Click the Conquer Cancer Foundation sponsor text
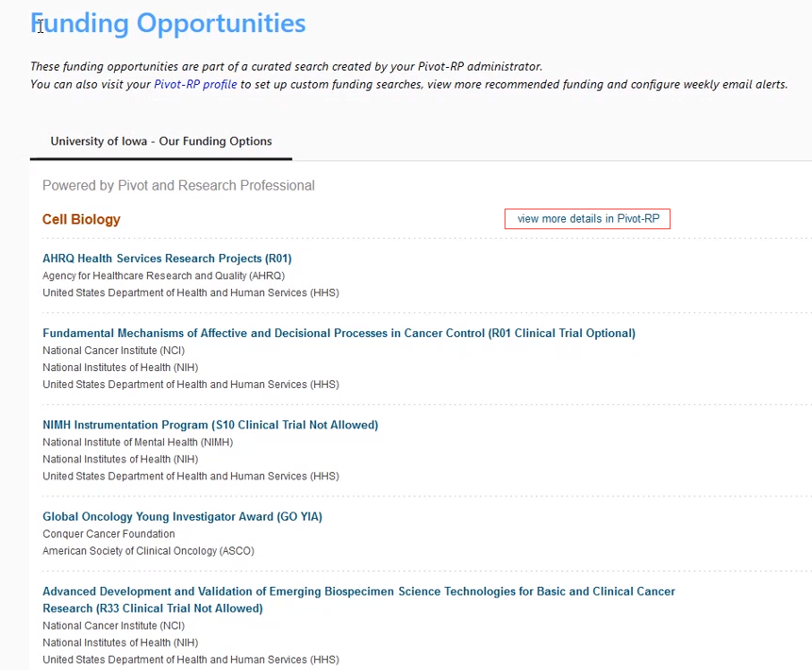The width and height of the screenshot is (812, 670). 108,534
